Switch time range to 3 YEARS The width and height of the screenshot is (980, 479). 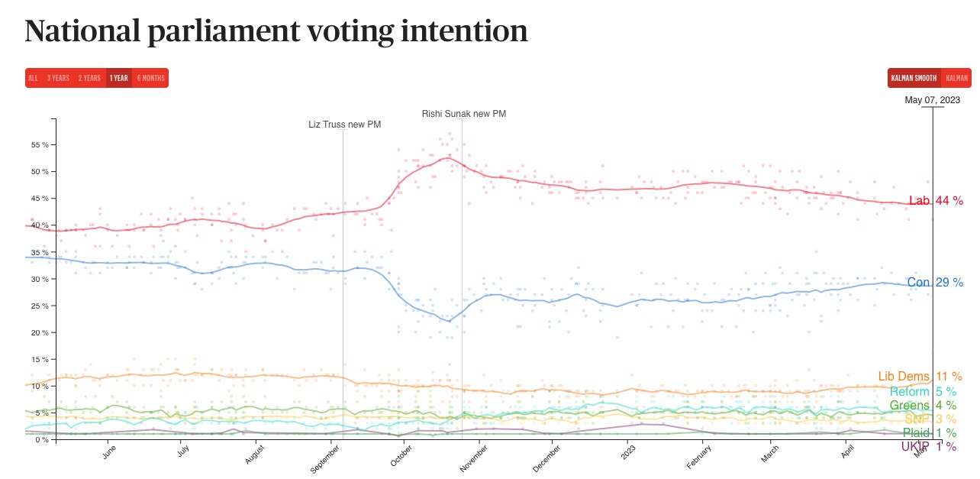[58, 78]
